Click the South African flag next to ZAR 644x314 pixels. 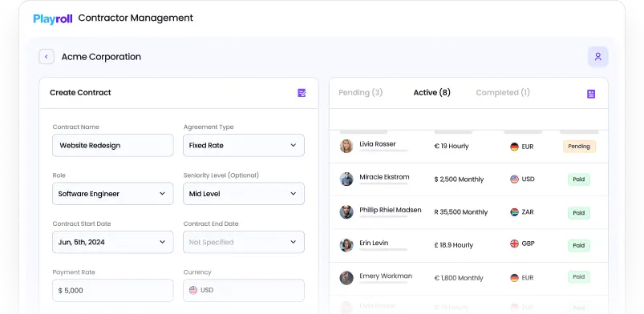[x=514, y=212]
